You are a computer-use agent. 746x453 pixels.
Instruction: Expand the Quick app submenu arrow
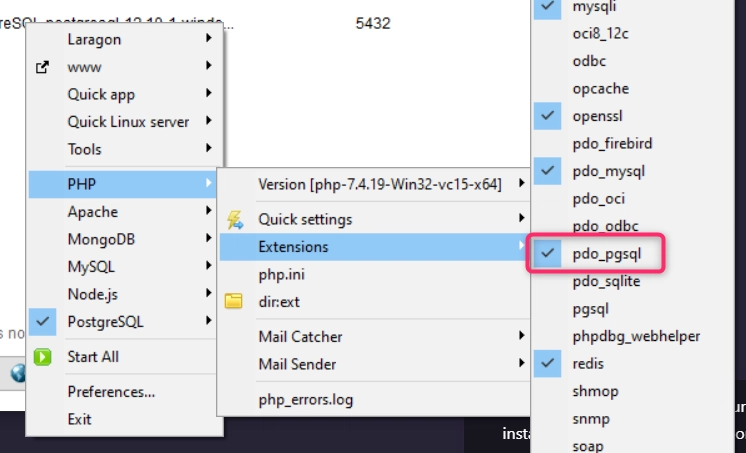(x=208, y=93)
